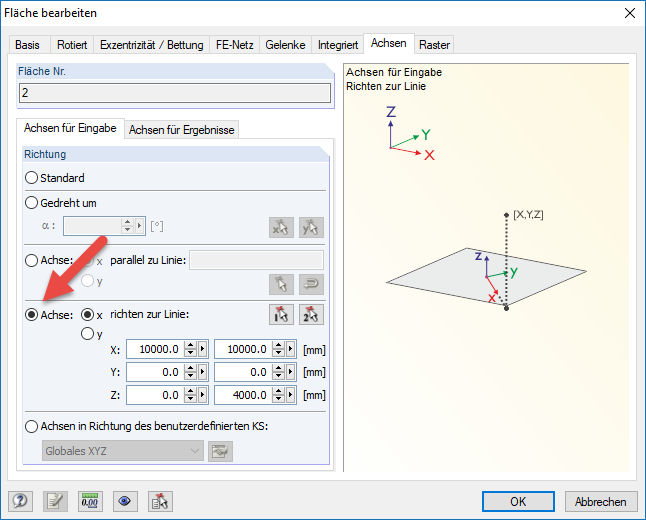
Task: Open the Raster tab
Action: [x=434, y=45]
